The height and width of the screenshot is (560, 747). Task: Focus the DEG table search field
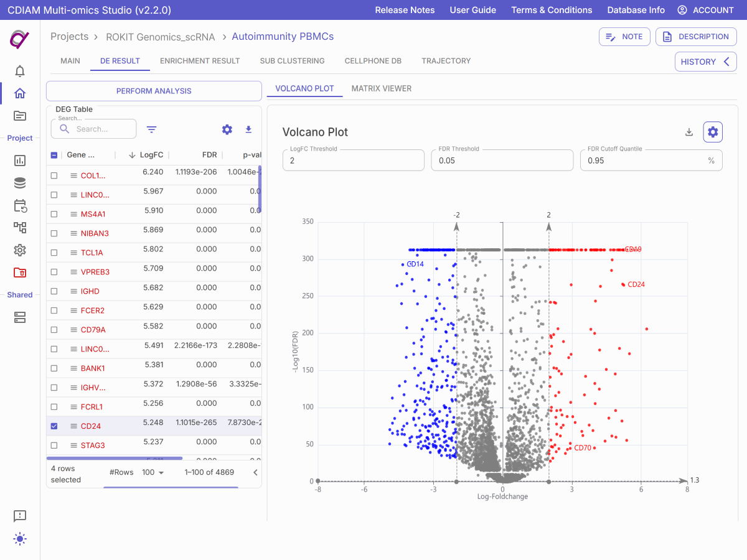point(93,129)
